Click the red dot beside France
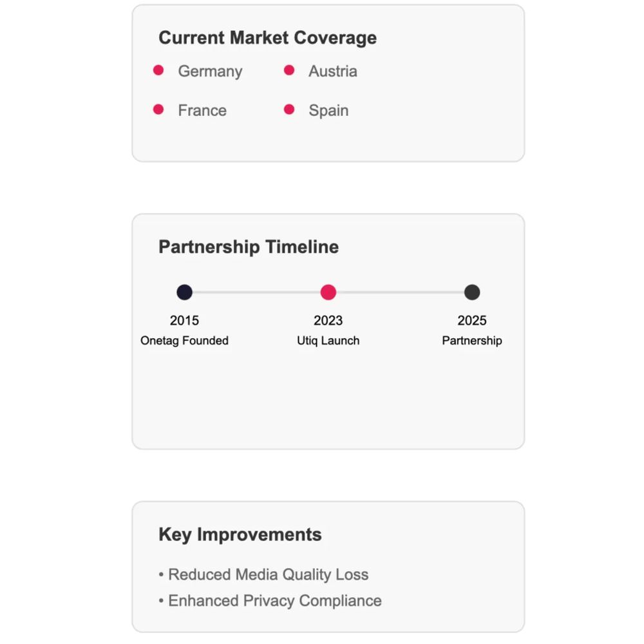Viewport: 644px width, 644px height. pos(158,109)
